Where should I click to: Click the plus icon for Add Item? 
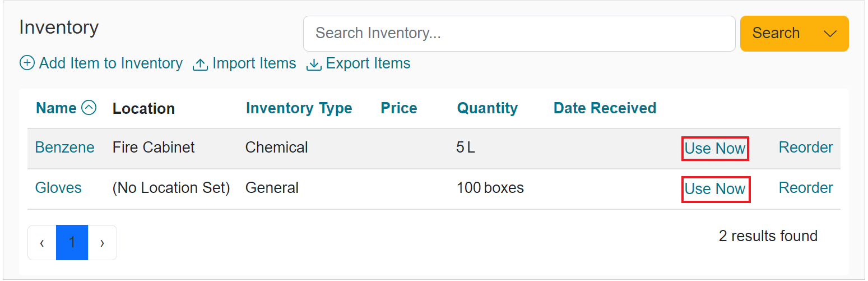click(x=26, y=63)
